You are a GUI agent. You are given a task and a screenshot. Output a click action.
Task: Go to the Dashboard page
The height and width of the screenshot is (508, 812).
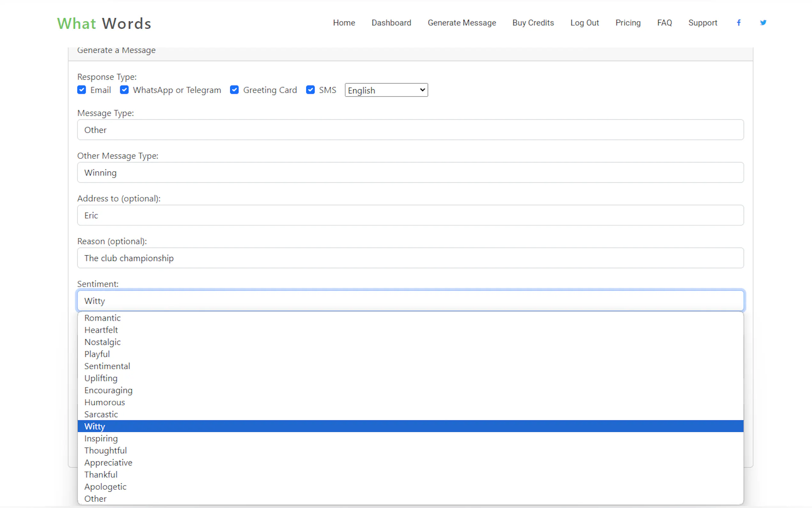[391, 22]
